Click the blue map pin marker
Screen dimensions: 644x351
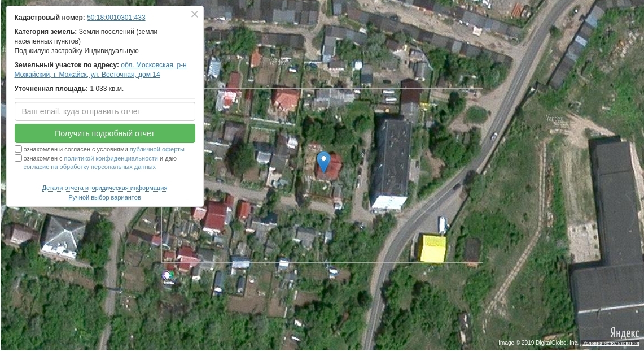323,162
